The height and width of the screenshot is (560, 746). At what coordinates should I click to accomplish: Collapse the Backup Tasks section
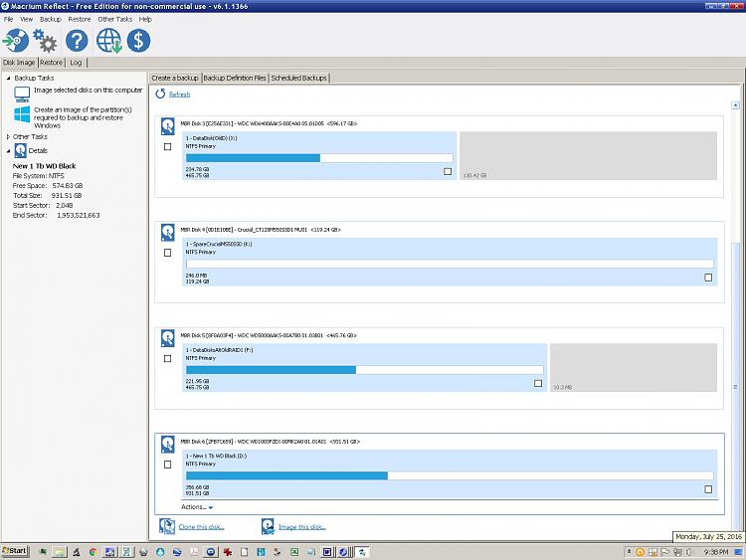(x=8, y=78)
